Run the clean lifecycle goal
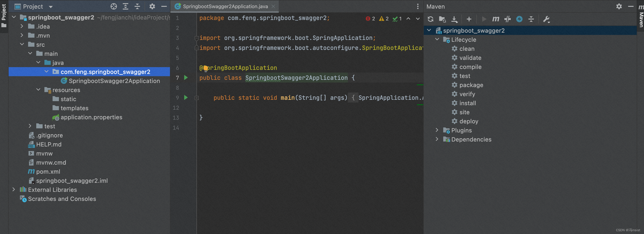The width and height of the screenshot is (644, 234). tap(467, 49)
